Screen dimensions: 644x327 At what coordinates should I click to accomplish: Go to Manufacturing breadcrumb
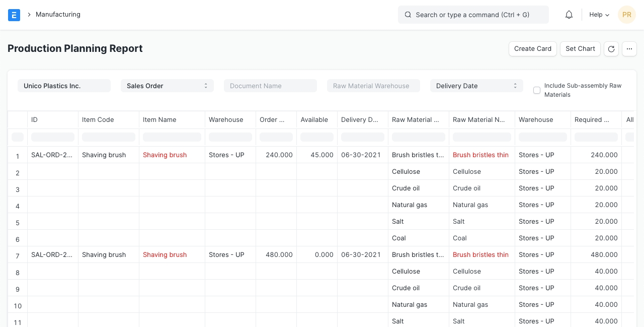coord(58,15)
